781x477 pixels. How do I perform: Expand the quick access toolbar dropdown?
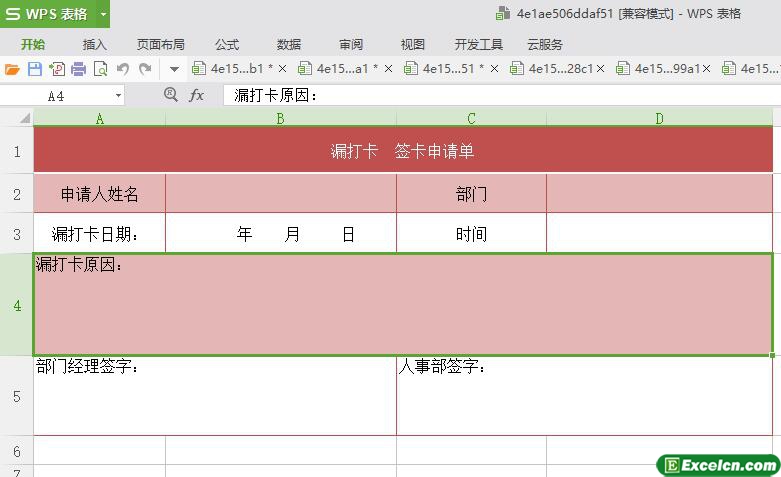tap(174, 69)
